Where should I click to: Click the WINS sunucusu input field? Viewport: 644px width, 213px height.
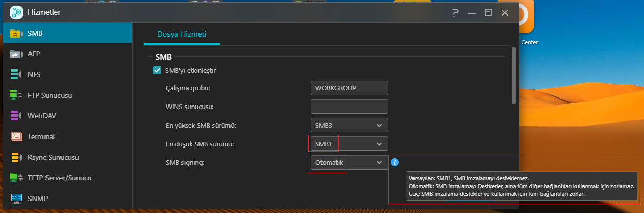point(349,106)
